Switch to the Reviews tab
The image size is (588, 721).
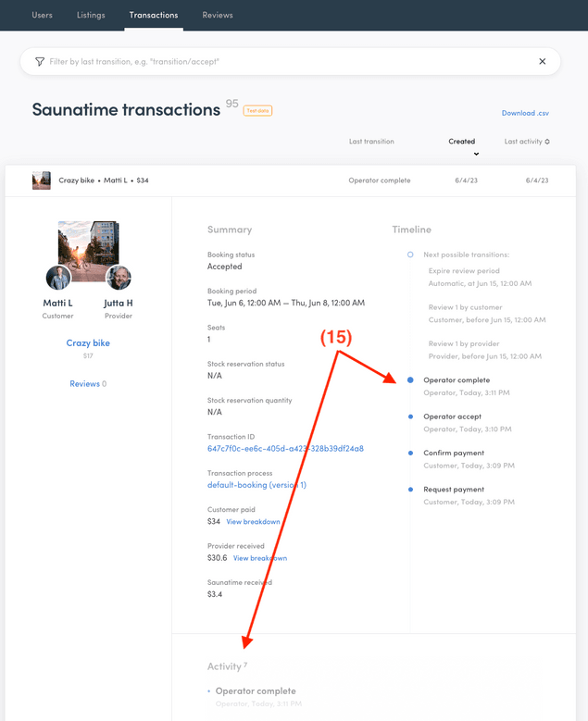pyautogui.click(x=218, y=15)
